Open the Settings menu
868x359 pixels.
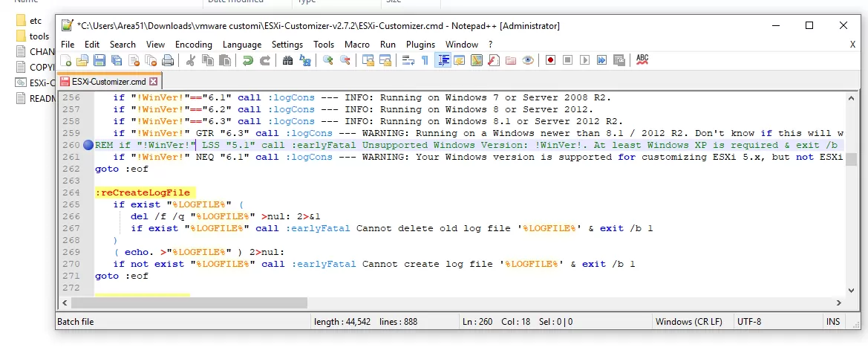click(x=287, y=45)
